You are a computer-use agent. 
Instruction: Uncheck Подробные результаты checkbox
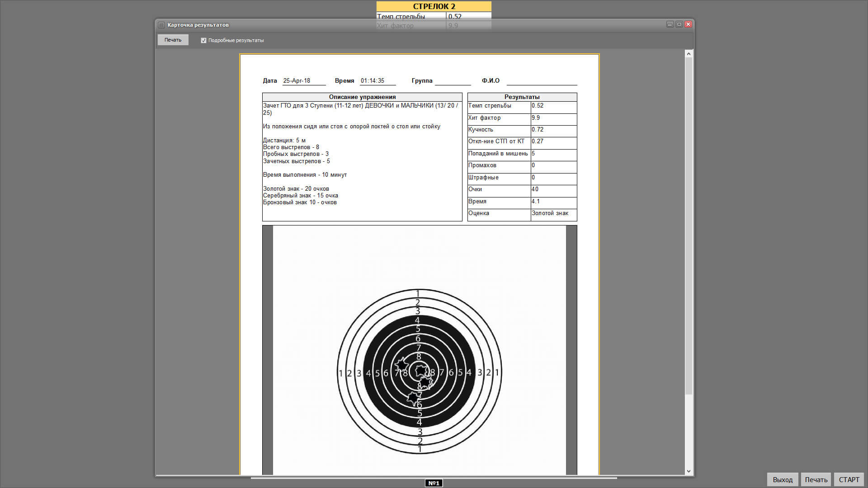[x=203, y=40]
